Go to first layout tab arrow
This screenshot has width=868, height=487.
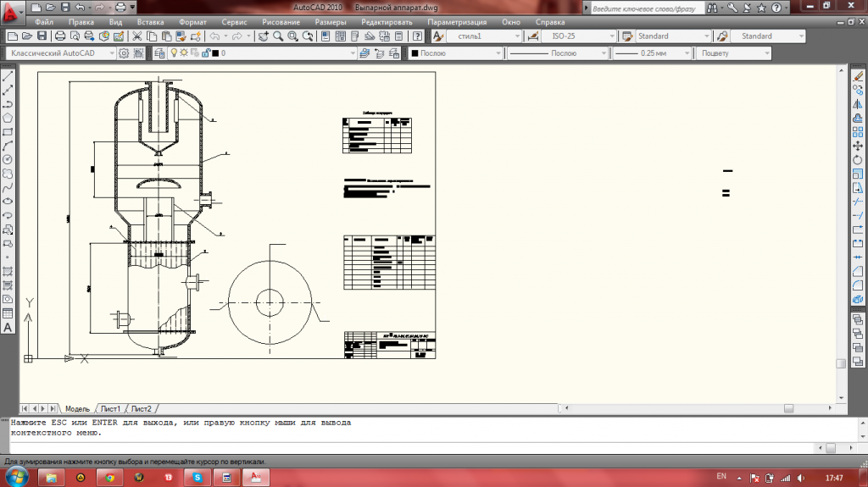click(25, 408)
